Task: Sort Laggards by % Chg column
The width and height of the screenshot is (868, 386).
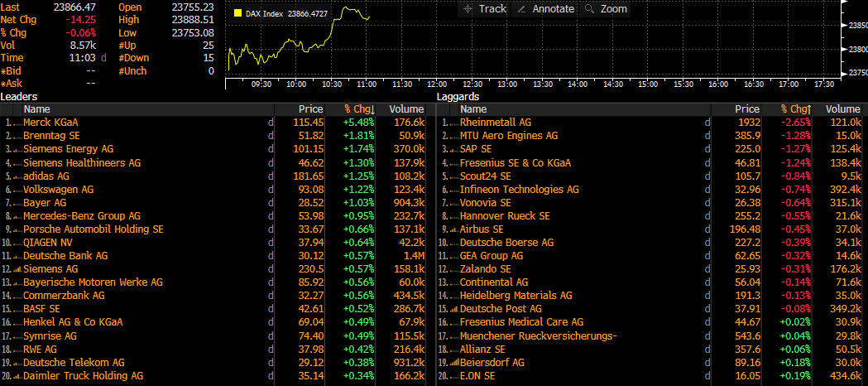Action: (x=795, y=109)
